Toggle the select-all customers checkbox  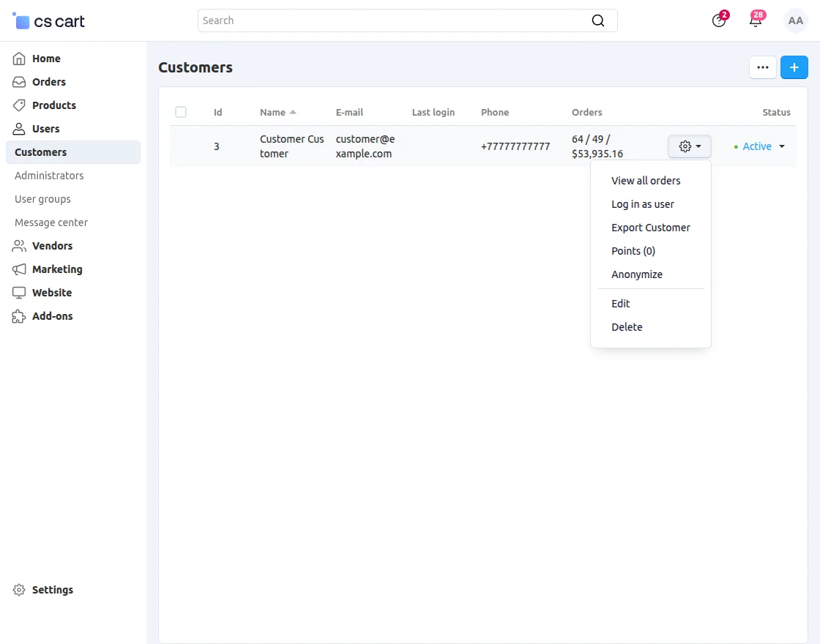(181, 112)
